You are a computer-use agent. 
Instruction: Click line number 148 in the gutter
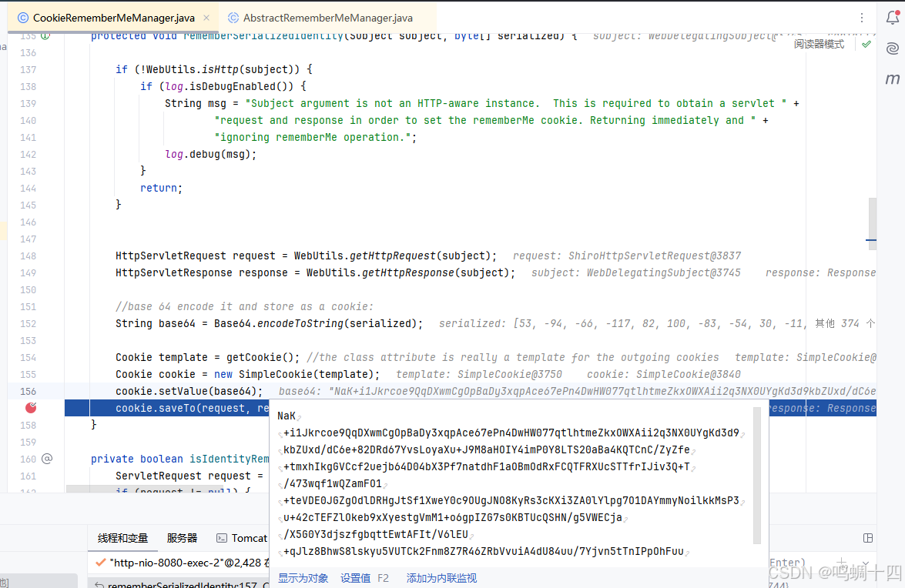[28, 256]
